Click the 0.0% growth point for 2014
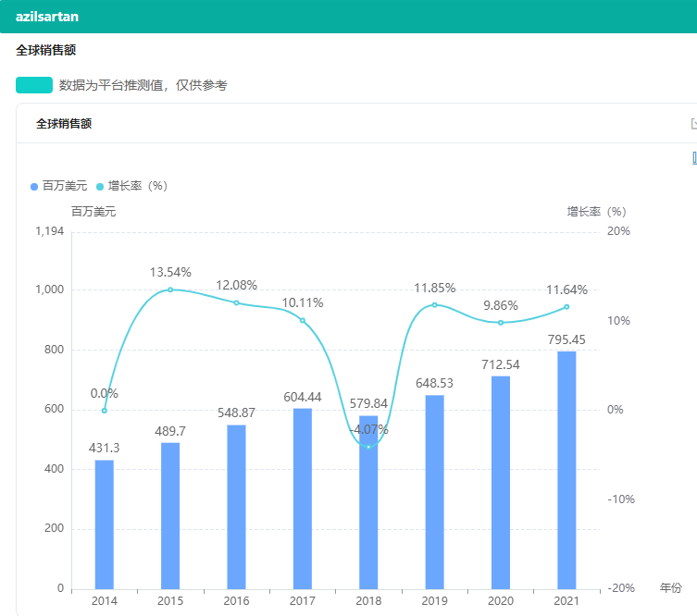Image resolution: width=697 pixels, height=616 pixels. [105, 411]
